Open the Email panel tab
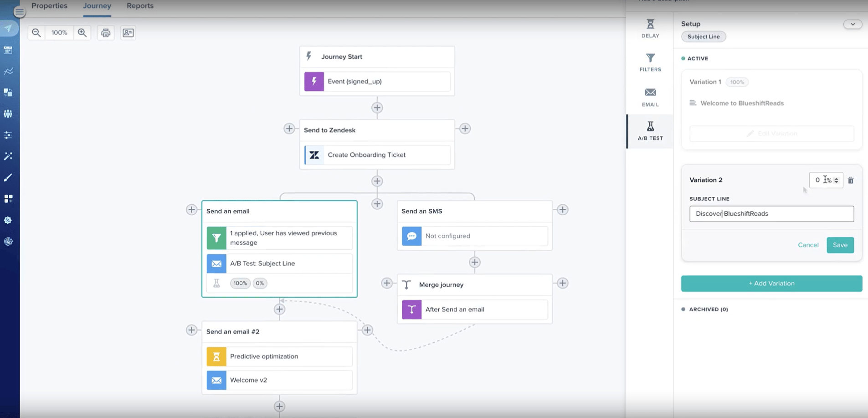868x418 pixels. point(650,97)
